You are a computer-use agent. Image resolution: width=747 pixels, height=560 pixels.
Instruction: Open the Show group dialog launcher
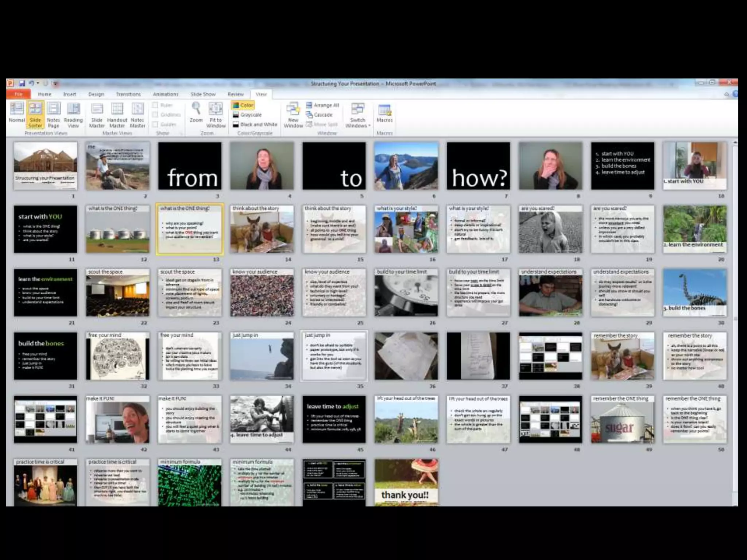(x=181, y=133)
